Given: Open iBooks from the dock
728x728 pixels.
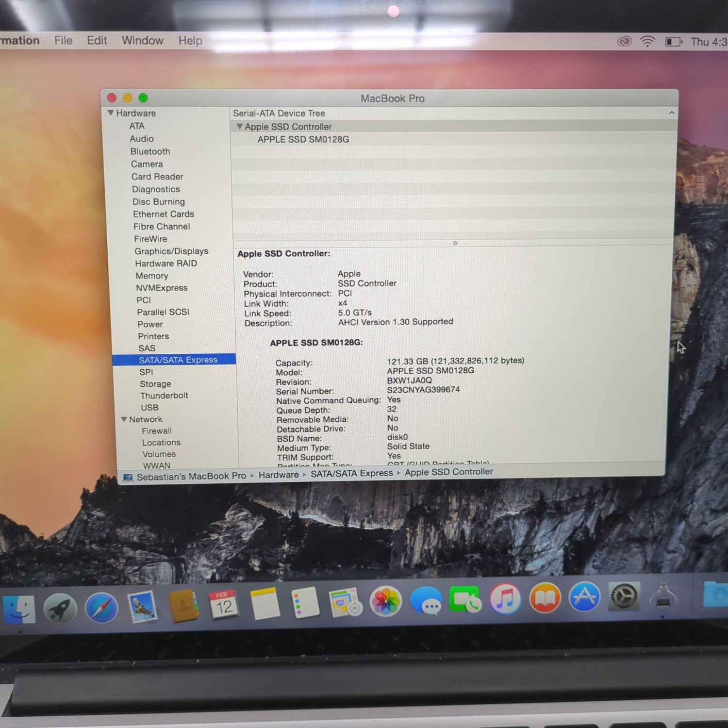Looking at the screenshot, I should coord(545,598).
